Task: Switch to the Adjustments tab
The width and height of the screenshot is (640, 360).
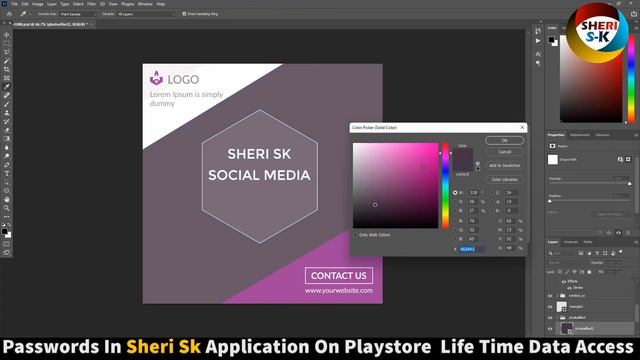Action: point(580,135)
